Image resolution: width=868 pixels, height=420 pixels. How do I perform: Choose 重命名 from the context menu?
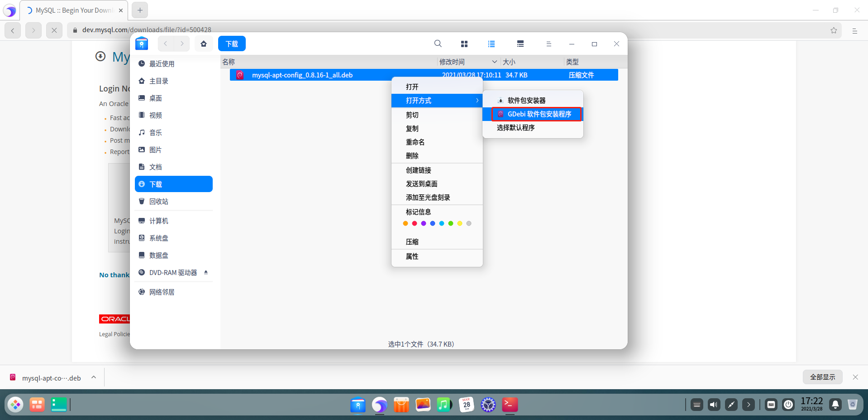click(x=437, y=142)
